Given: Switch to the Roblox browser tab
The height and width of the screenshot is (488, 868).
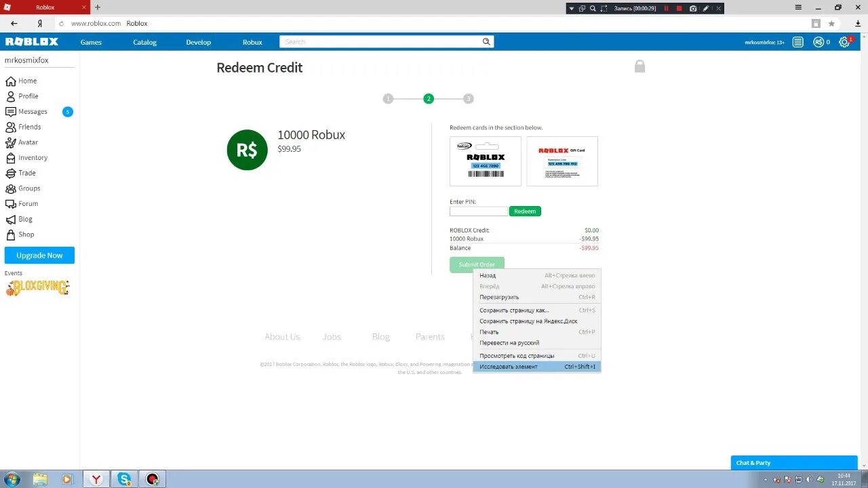Looking at the screenshot, I should tap(45, 7).
